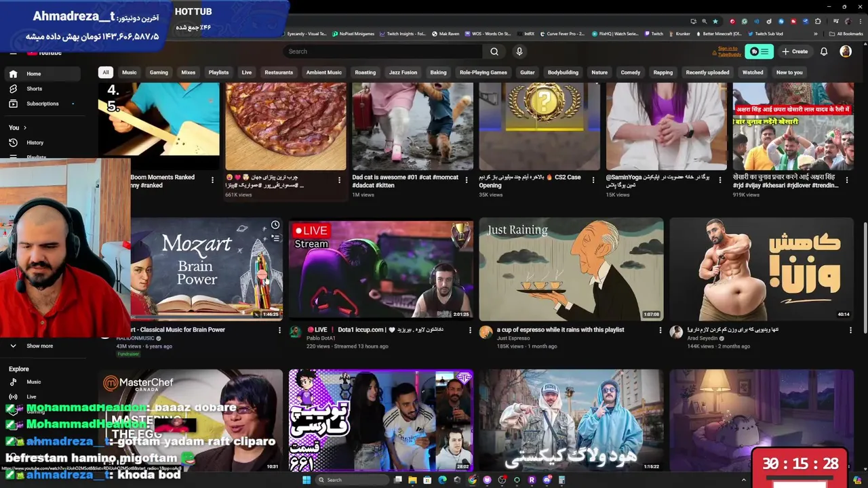Viewport: 868px width, 488px height.
Task: Open File Explorer from the taskbar
Action: [412, 480]
